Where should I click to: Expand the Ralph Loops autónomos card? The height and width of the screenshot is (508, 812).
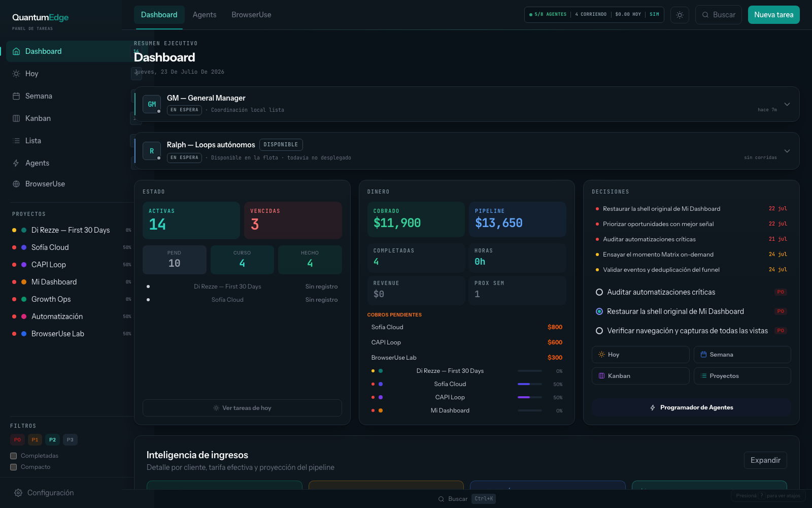click(787, 151)
